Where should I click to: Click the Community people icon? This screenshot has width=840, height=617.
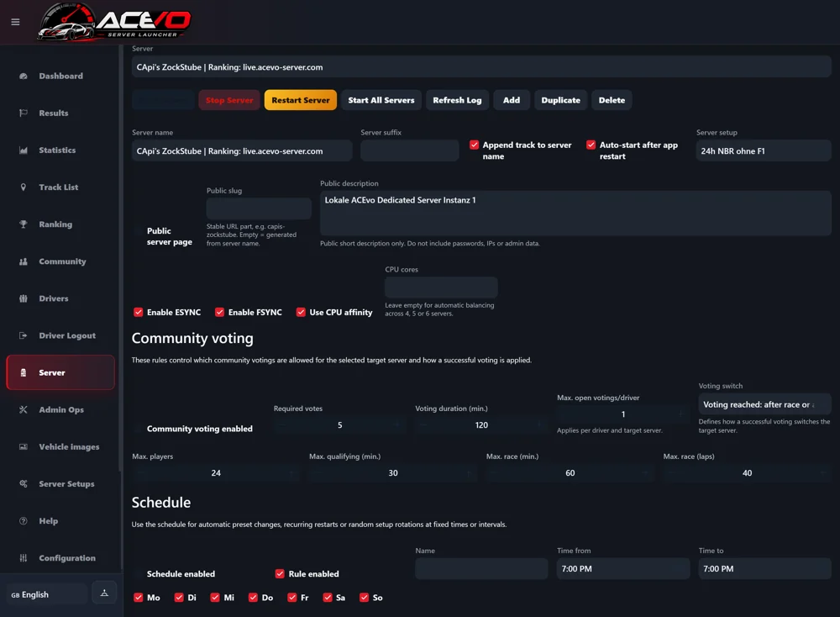(x=23, y=261)
